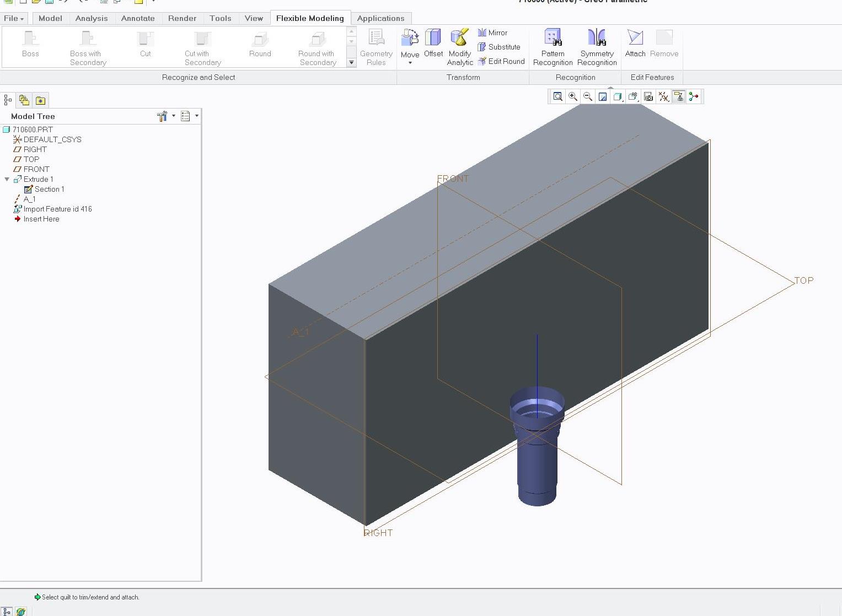842x616 pixels.
Task: Click the Cut selection tool
Action: pyautogui.click(x=145, y=43)
